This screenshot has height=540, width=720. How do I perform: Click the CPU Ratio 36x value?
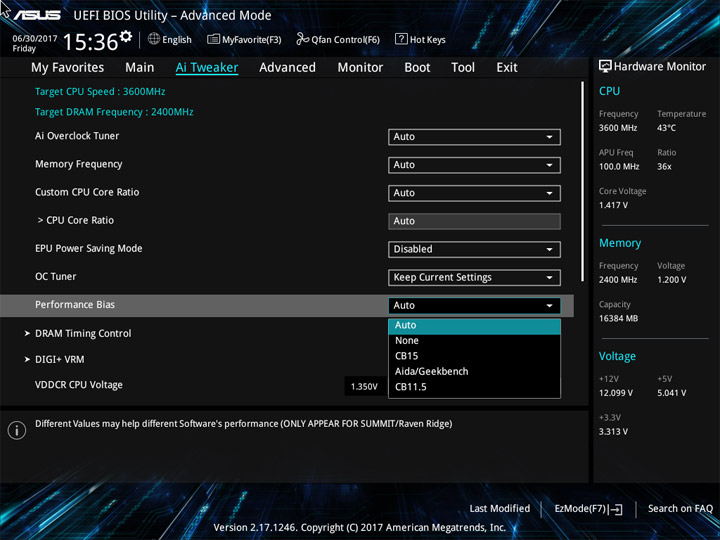click(664, 167)
